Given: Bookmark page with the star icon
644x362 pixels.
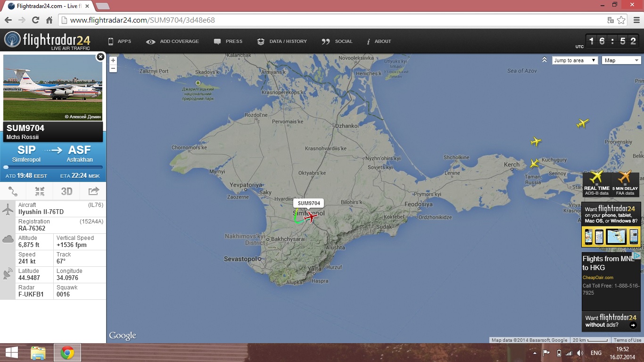Looking at the screenshot, I should (621, 20).
